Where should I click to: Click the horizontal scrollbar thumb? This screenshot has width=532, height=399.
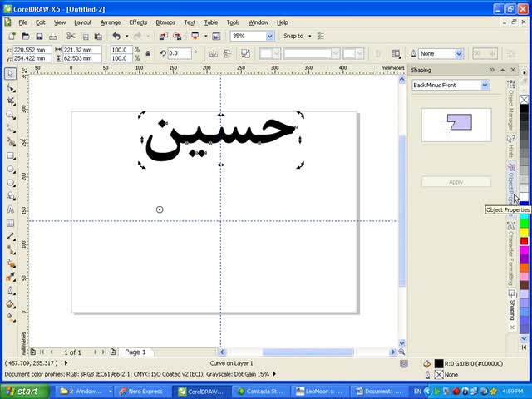(x=308, y=352)
